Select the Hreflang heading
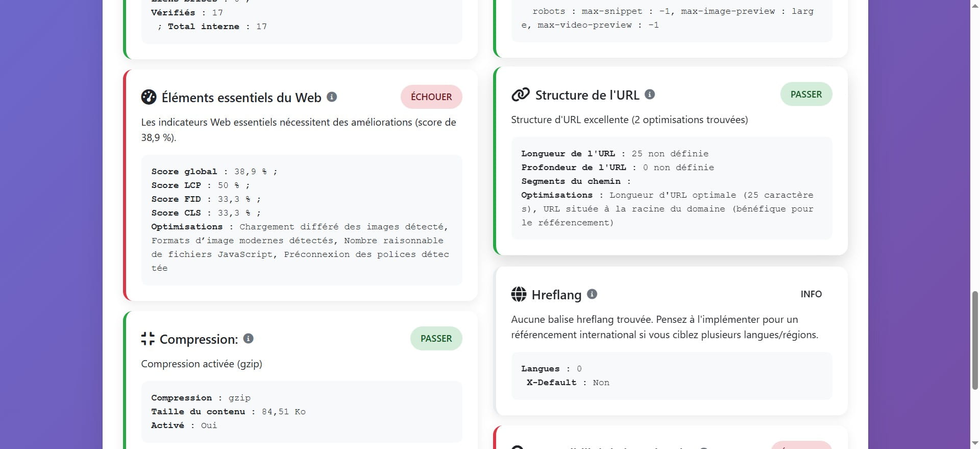980x449 pixels. pos(556,294)
